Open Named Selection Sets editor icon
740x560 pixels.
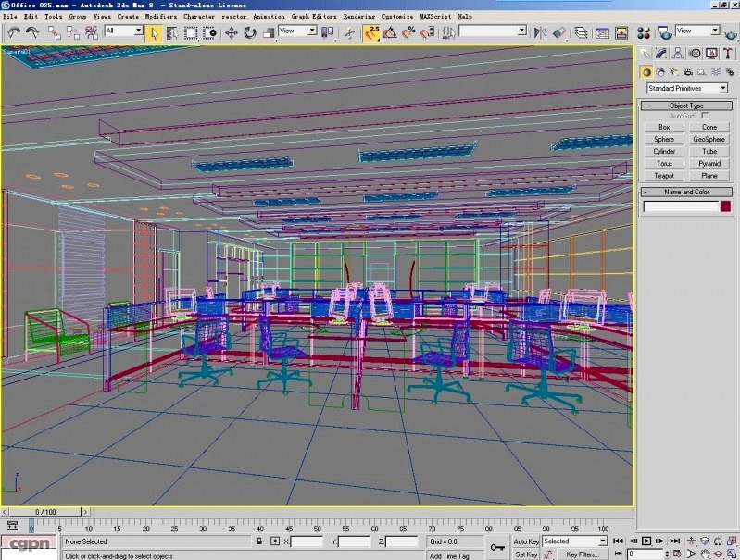(x=448, y=32)
